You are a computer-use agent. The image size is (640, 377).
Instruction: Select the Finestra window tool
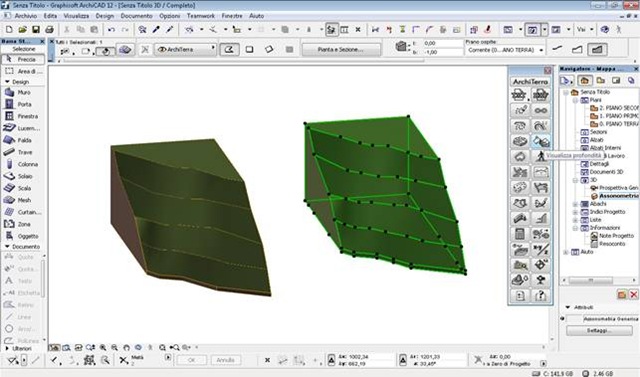23,116
